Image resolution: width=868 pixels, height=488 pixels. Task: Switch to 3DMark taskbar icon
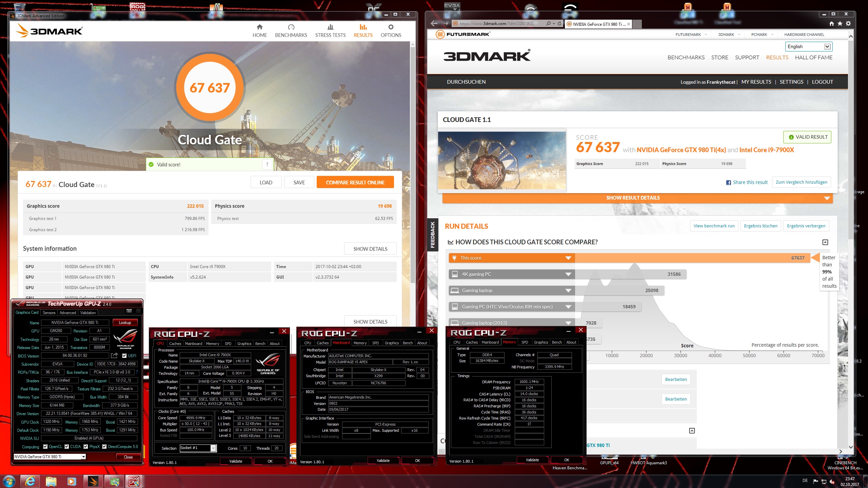93,481
